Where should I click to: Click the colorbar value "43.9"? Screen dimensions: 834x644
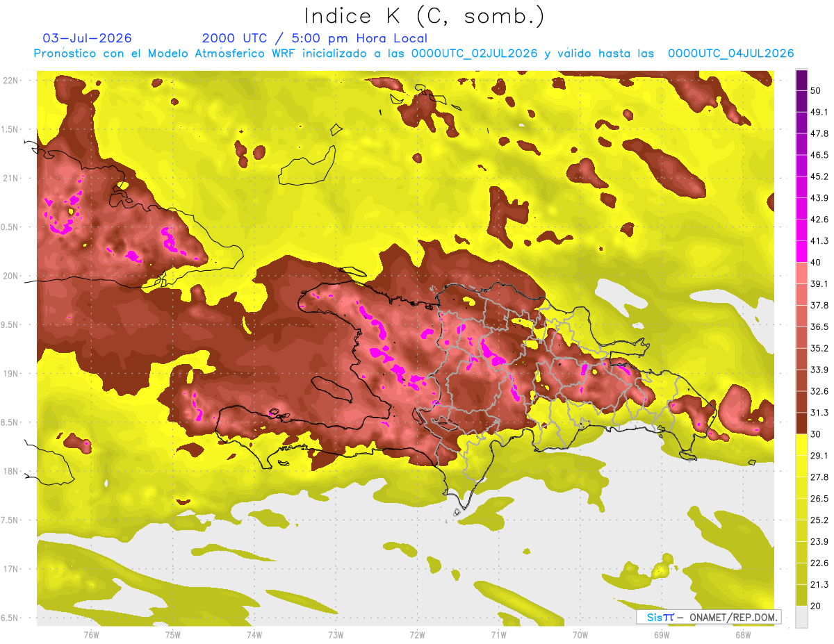point(820,198)
